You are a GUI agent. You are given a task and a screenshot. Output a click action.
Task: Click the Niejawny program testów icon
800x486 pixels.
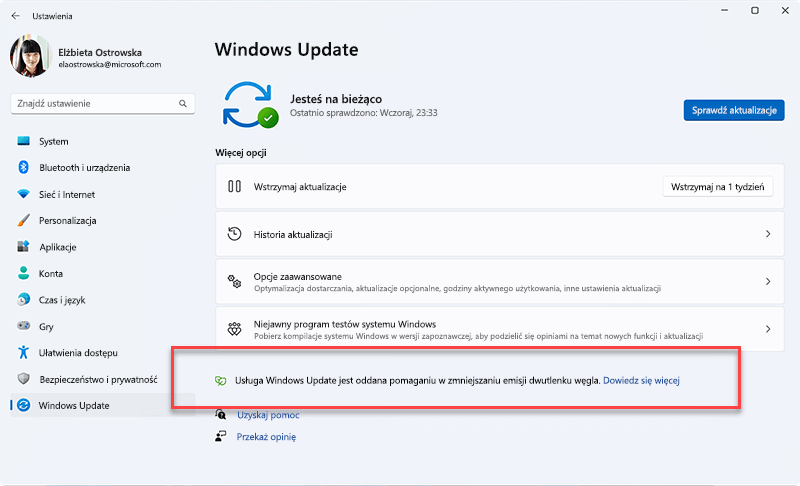pos(234,329)
